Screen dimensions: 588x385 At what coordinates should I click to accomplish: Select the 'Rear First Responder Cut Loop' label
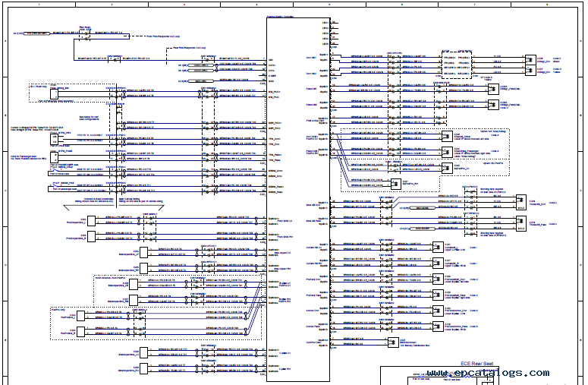coord(190,48)
